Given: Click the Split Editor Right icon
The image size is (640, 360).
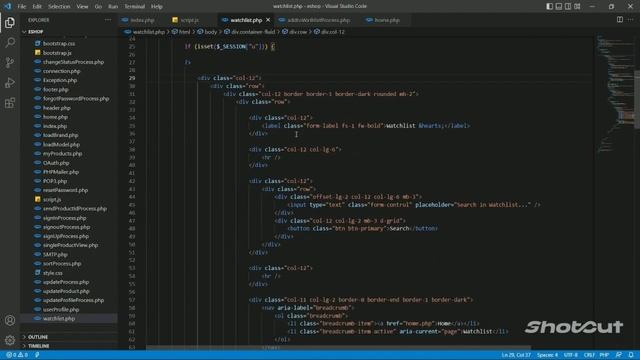Looking at the screenshot, I should click(x=620, y=20).
